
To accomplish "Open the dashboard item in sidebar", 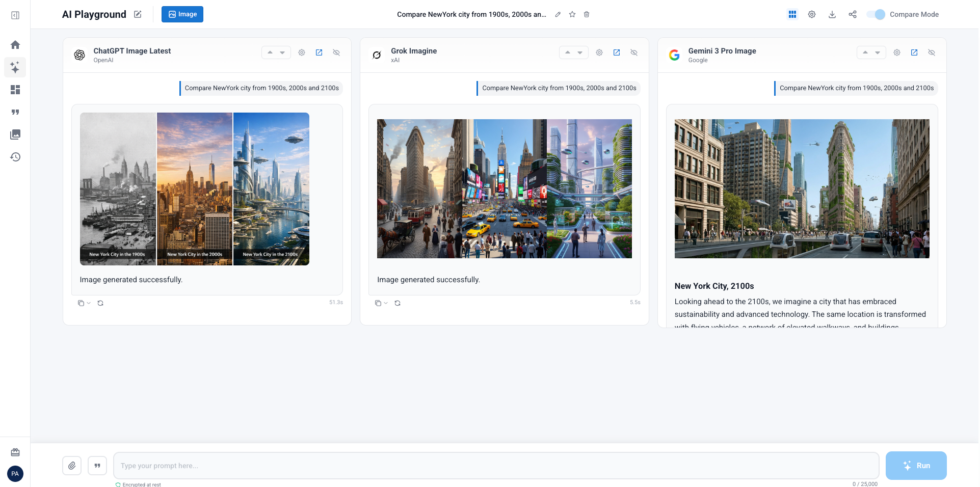I will pyautogui.click(x=15, y=90).
